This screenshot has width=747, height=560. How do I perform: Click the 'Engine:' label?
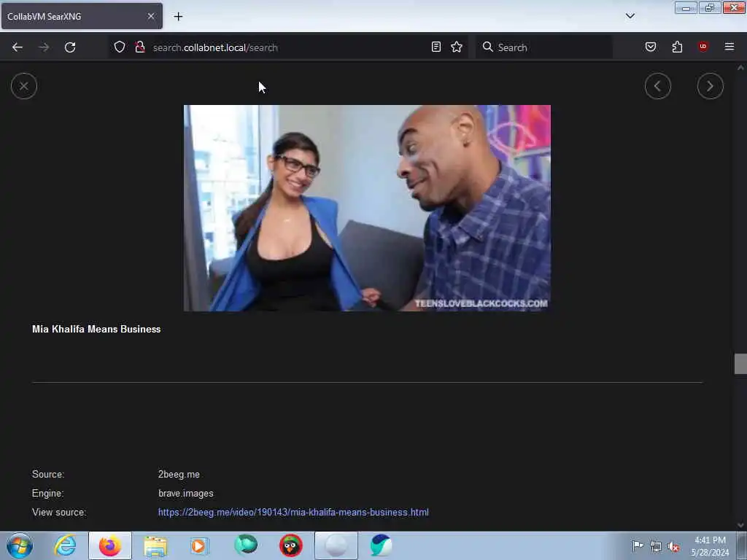47,494
